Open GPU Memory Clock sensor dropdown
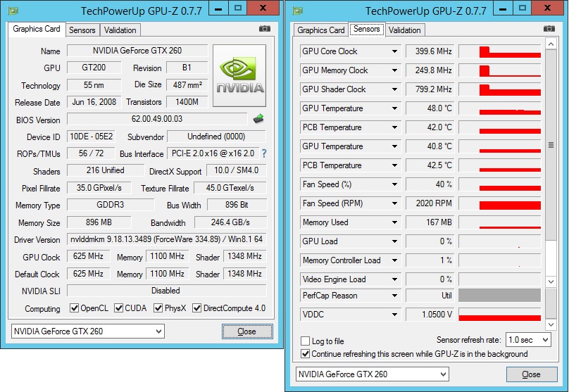Viewport: 569px width, 392px height. point(394,70)
